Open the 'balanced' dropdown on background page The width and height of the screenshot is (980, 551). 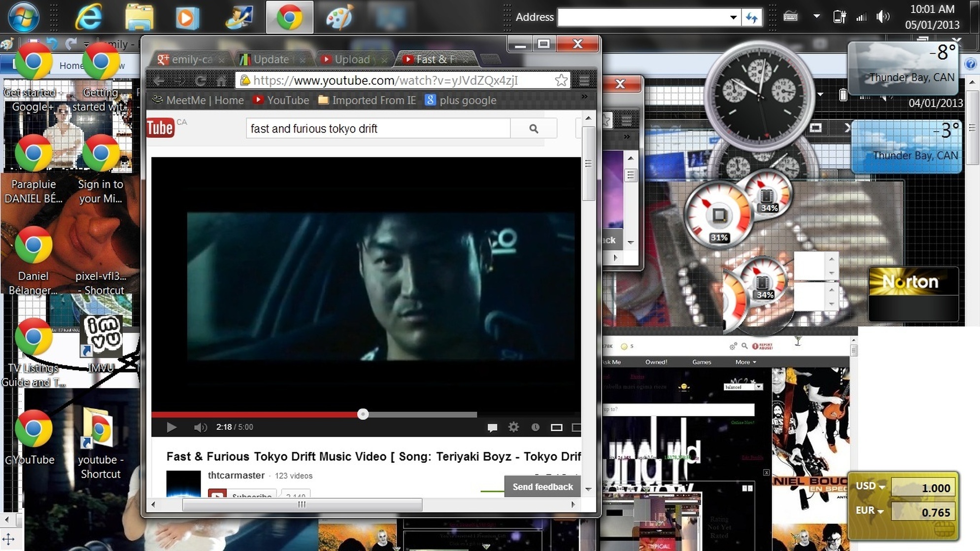click(743, 387)
